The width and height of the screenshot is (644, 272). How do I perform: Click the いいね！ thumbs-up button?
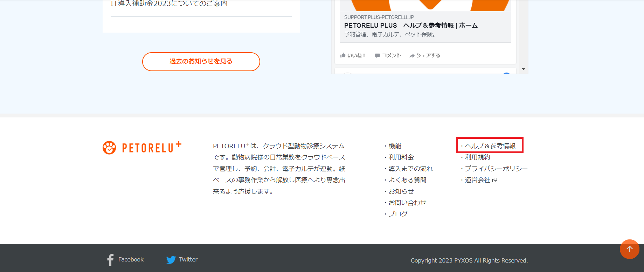click(353, 55)
